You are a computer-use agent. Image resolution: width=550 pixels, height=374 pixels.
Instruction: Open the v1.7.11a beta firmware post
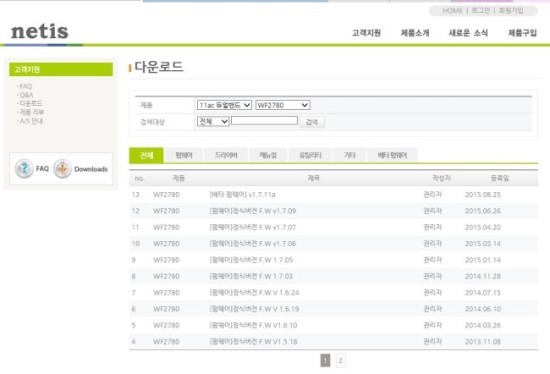click(x=242, y=194)
